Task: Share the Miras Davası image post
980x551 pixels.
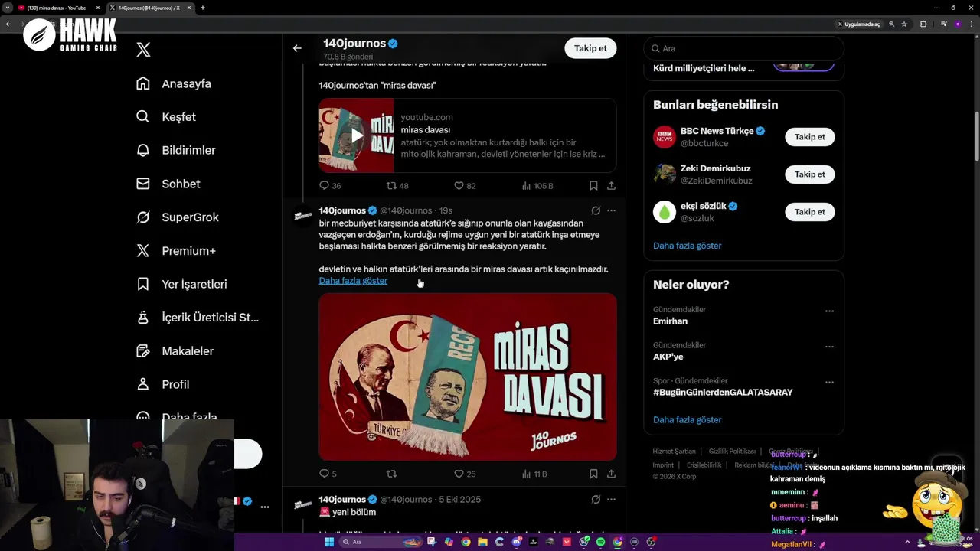Action: pos(611,474)
